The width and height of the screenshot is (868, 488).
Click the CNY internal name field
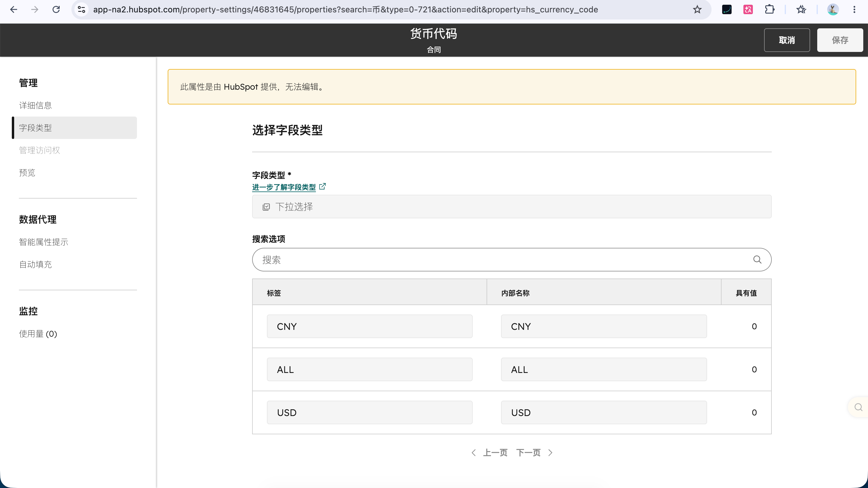point(603,326)
